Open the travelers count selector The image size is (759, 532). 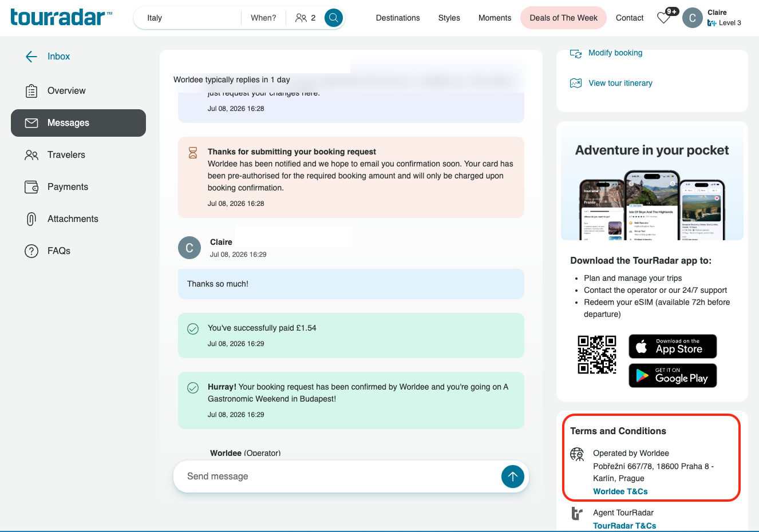point(306,18)
